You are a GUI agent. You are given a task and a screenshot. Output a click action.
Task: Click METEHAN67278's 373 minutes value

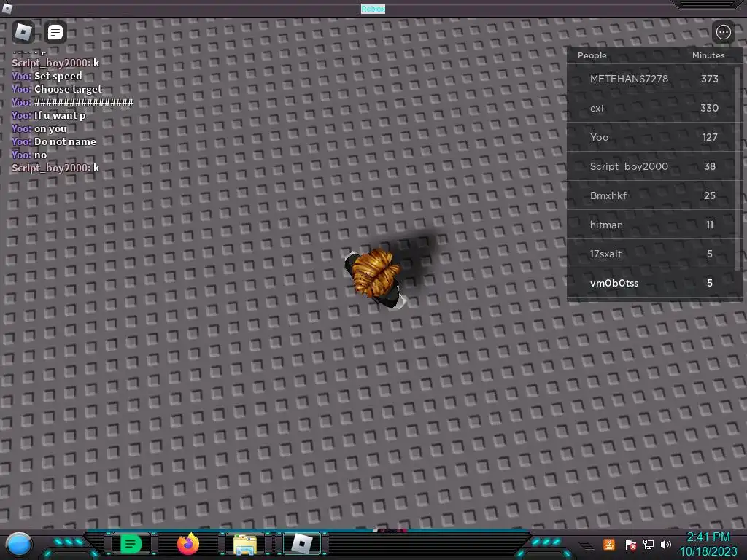point(709,79)
